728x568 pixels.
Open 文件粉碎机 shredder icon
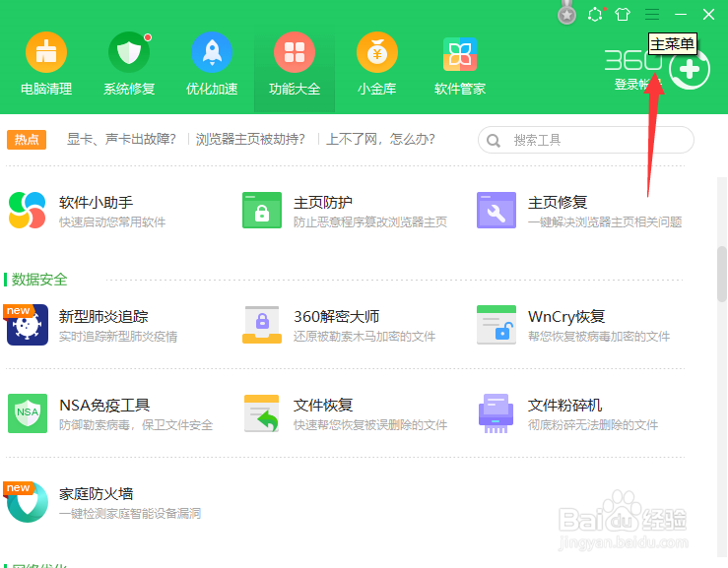(496, 413)
